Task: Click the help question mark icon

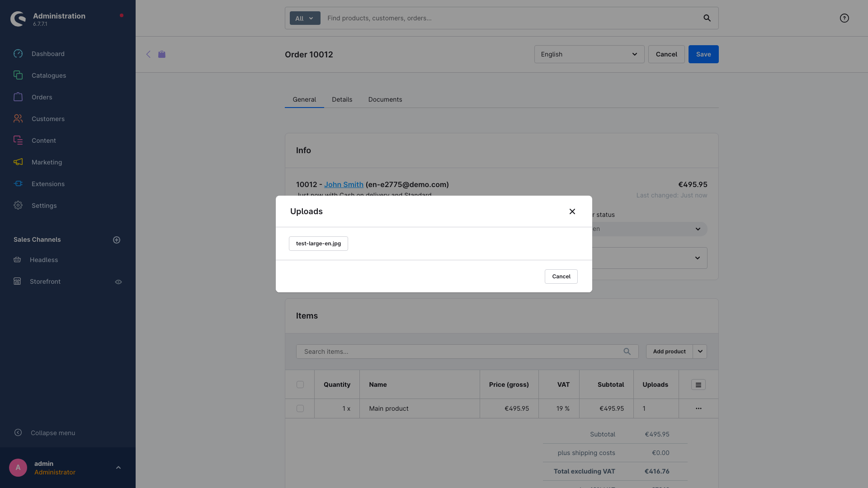Action: pyautogui.click(x=844, y=18)
